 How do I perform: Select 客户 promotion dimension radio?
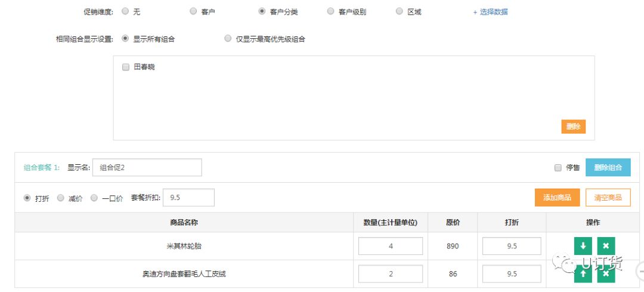click(x=193, y=11)
